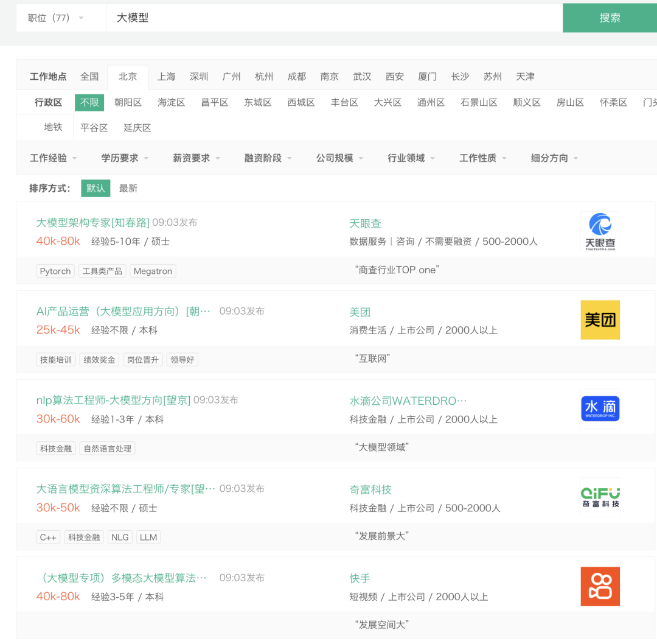Select the 全国 location tab
Screen dimensions: 657x644
point(89,77)
